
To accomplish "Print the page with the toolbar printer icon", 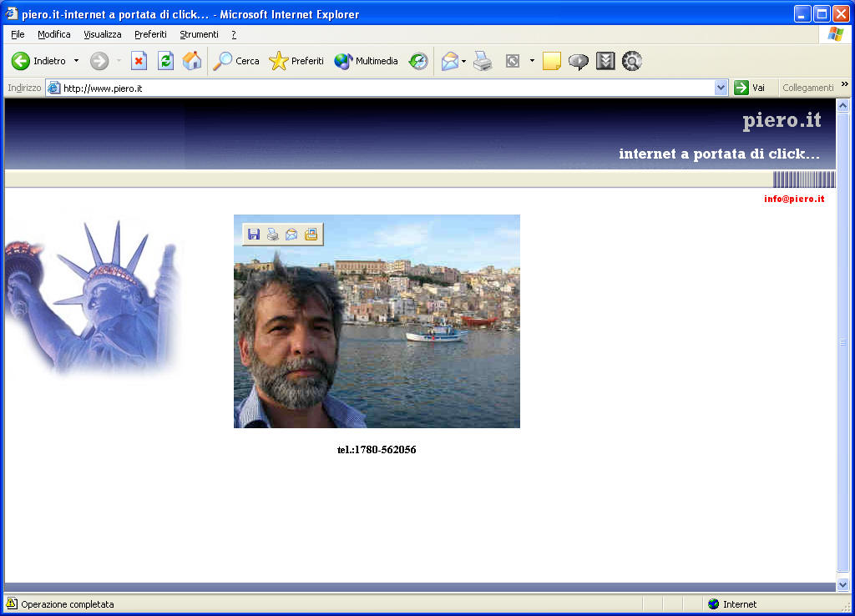I will click(483, 61).
